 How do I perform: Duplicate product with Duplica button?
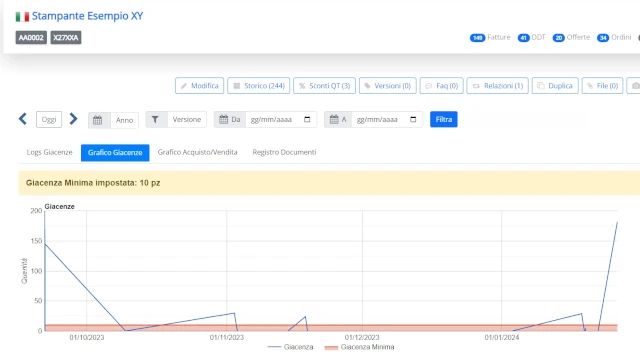(555, 86)
